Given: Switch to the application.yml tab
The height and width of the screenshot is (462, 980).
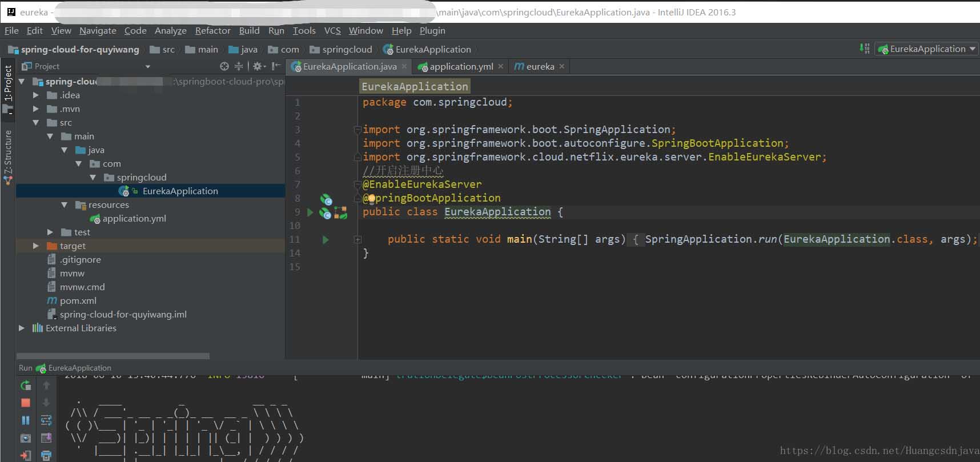Looking at the screenshot, I should coord(461,67).
